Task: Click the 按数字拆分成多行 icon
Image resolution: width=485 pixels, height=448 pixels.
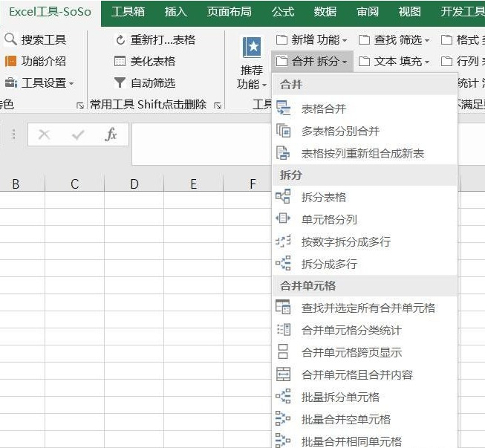Action: 283,241
